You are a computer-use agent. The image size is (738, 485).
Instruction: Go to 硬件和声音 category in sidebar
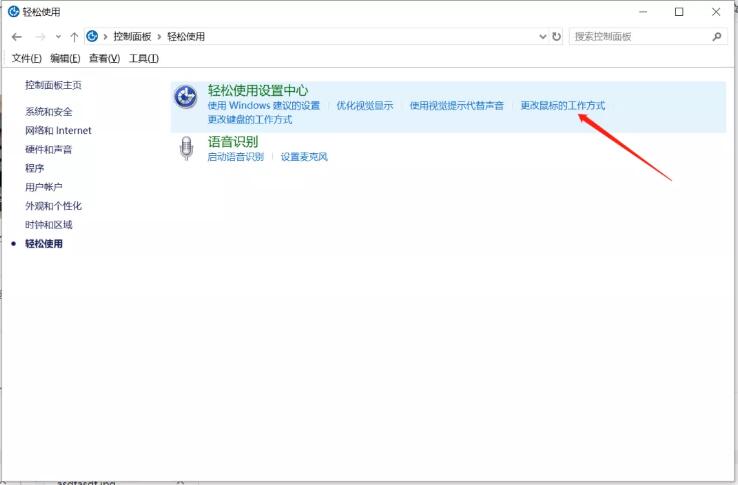[x=48, y=149]
